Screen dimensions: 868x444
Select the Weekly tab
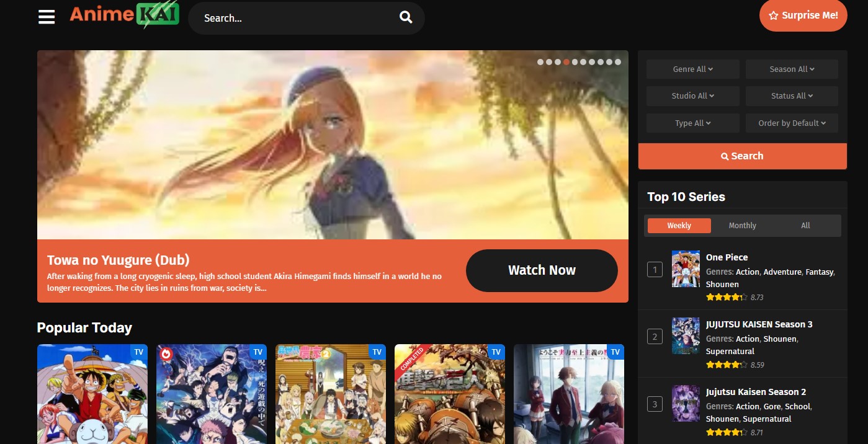pos(679,225)
